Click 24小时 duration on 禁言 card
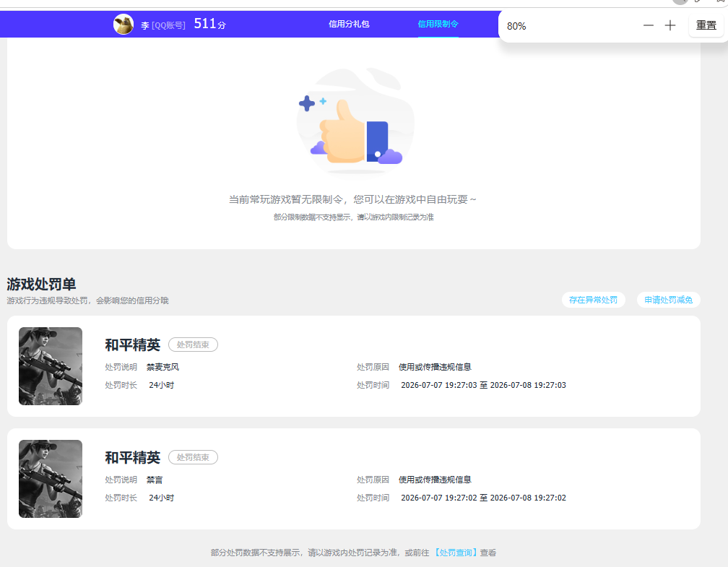Screen dimensions: 728x567 coord(162,498)
